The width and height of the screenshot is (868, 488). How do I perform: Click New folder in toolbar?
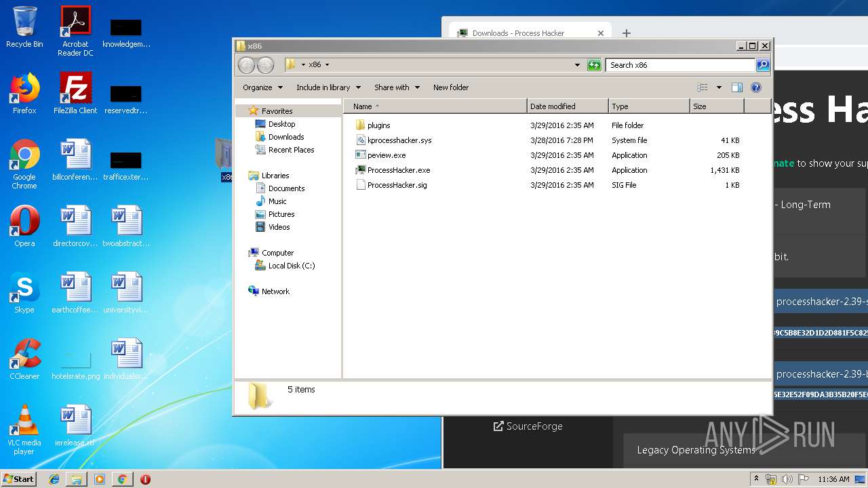coord(451,87)
